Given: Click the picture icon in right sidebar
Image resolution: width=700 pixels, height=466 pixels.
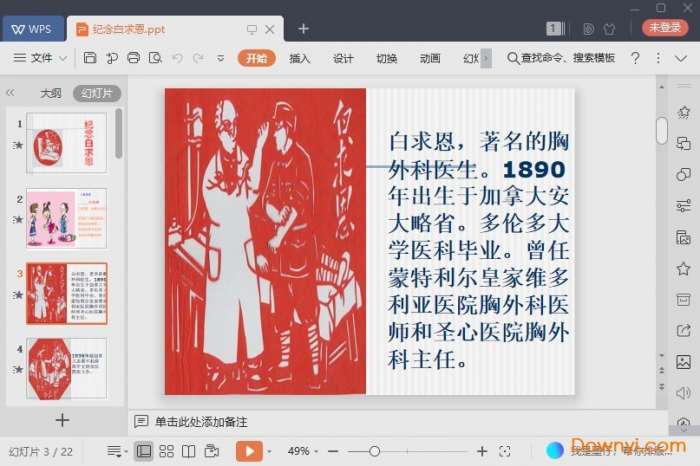Looking at the screenshot, I should click(683, 362).
